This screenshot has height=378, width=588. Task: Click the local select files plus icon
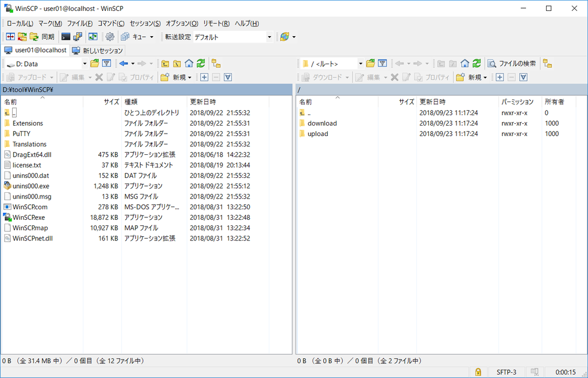pos(204,77)
